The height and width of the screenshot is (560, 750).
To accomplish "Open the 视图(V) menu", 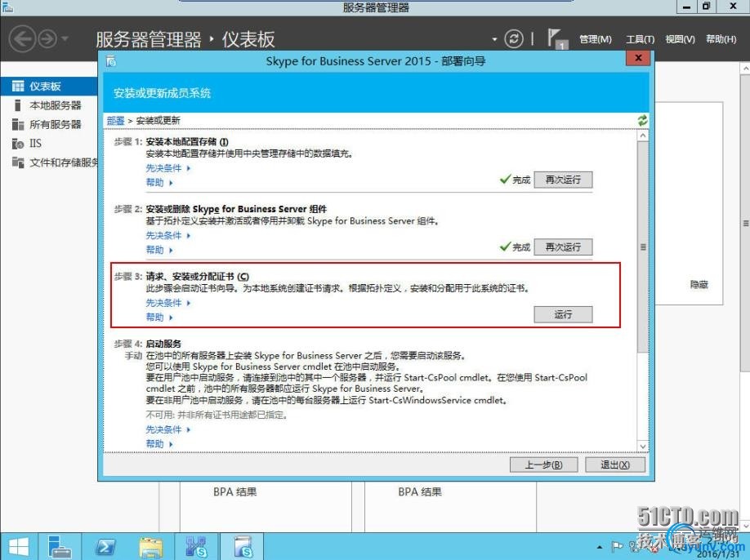I will (x=681, y=39).
